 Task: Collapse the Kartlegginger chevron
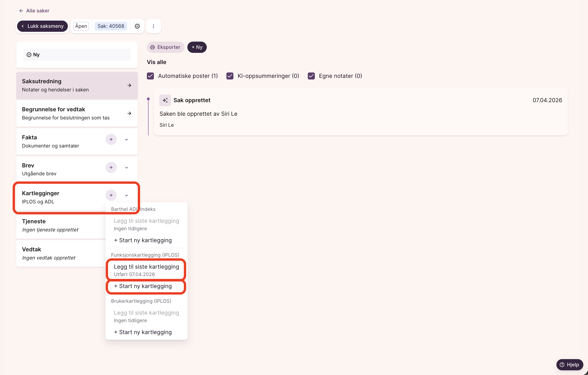[x=127, y=195]
